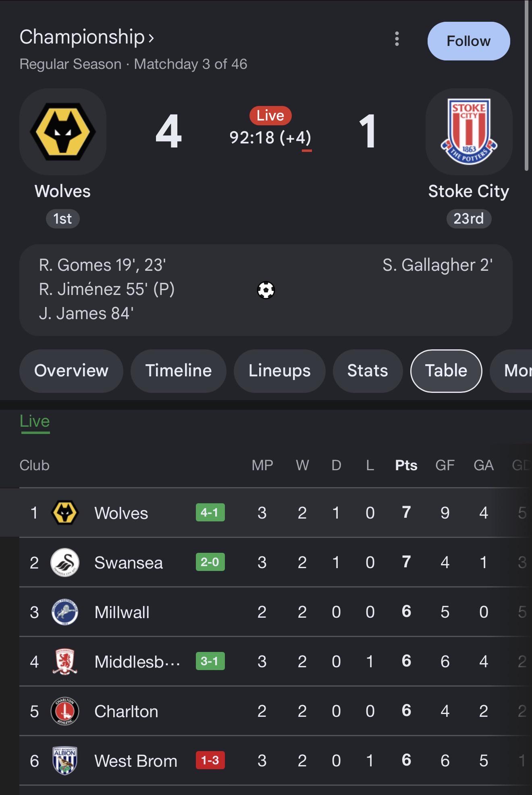532x795 pixels.
Task: Select the green Live table filter
Action: pyautogui.click(x=35, y=421)
